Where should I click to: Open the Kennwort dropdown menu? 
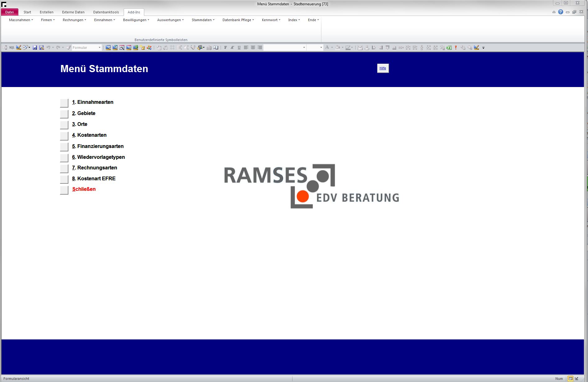tap(271, 20)
